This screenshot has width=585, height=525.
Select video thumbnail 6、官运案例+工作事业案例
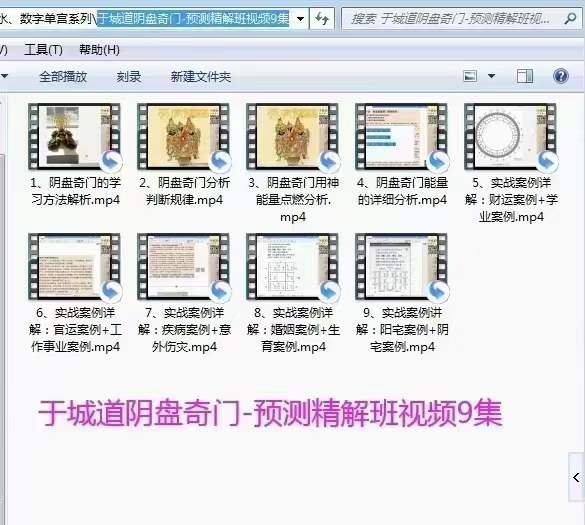[75, 266]
